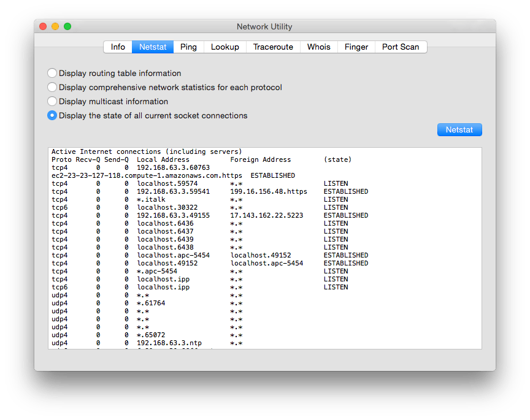Minimize the Network Utility window
The width and height of the screenshot is (530, 420).
click(x=56, y=26)
